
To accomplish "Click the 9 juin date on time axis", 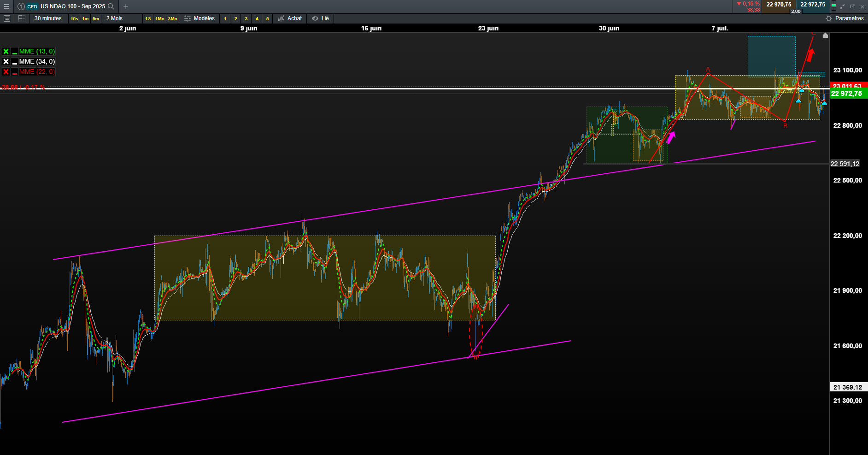I will (249, 28).
